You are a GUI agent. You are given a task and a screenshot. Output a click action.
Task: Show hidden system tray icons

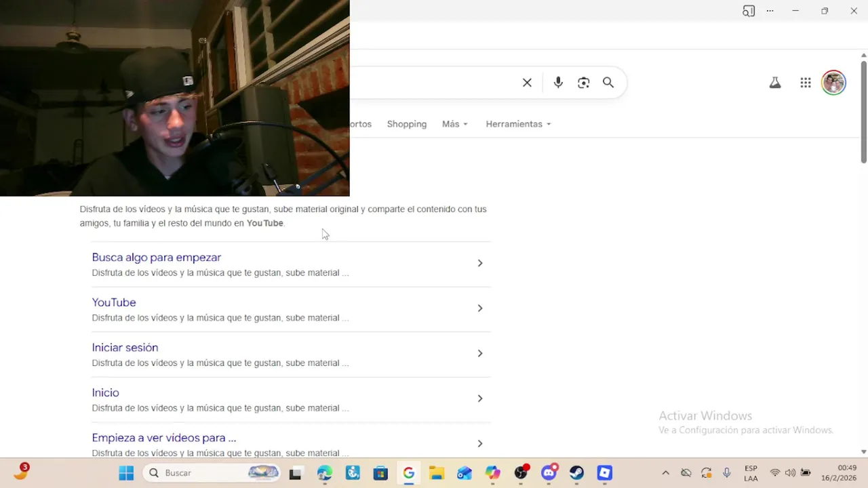[665, 473]
